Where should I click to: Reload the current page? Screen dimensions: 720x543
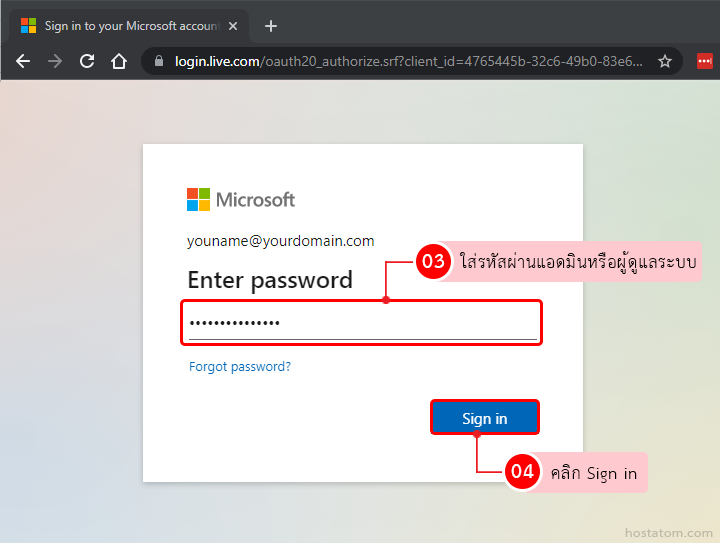[x=87, y=61]
